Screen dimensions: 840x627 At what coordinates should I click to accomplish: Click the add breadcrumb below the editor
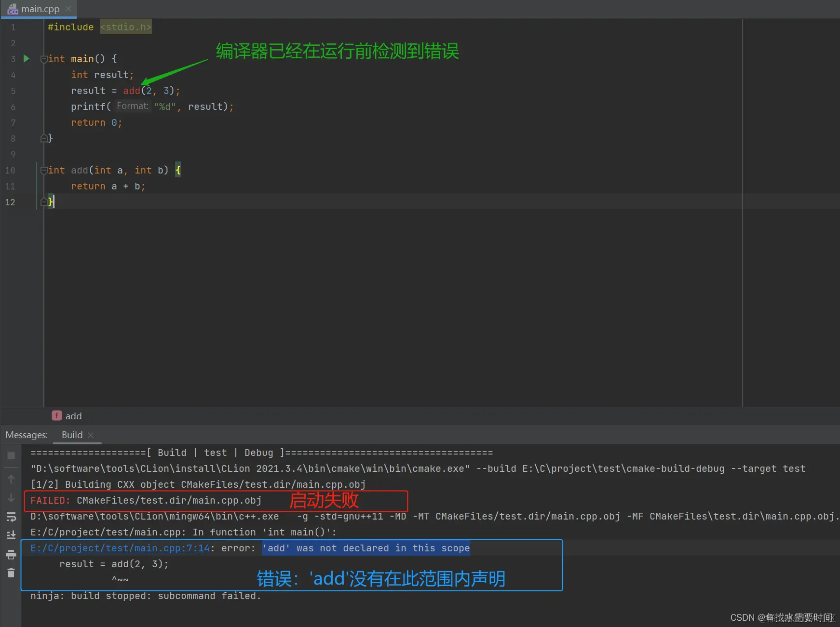click(x=67, y=416)
